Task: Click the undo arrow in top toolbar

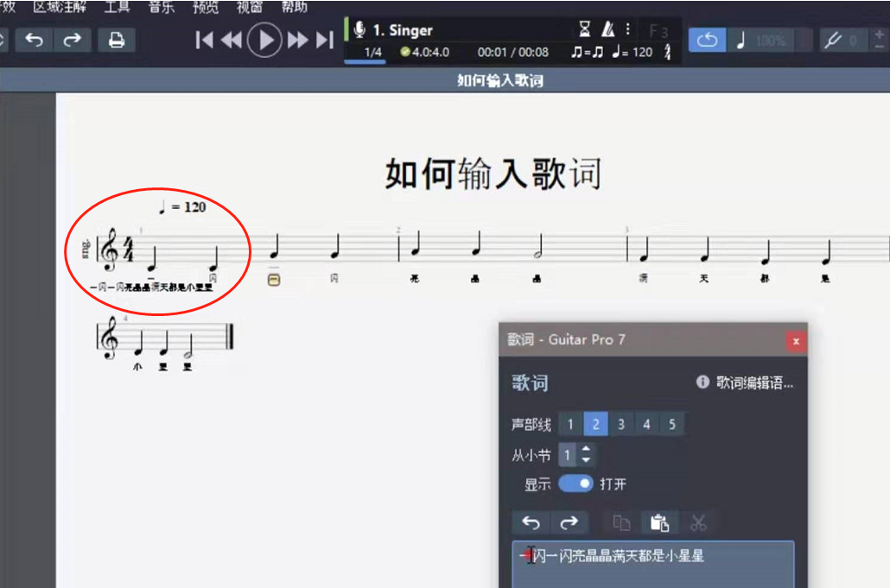Action: 35,41
